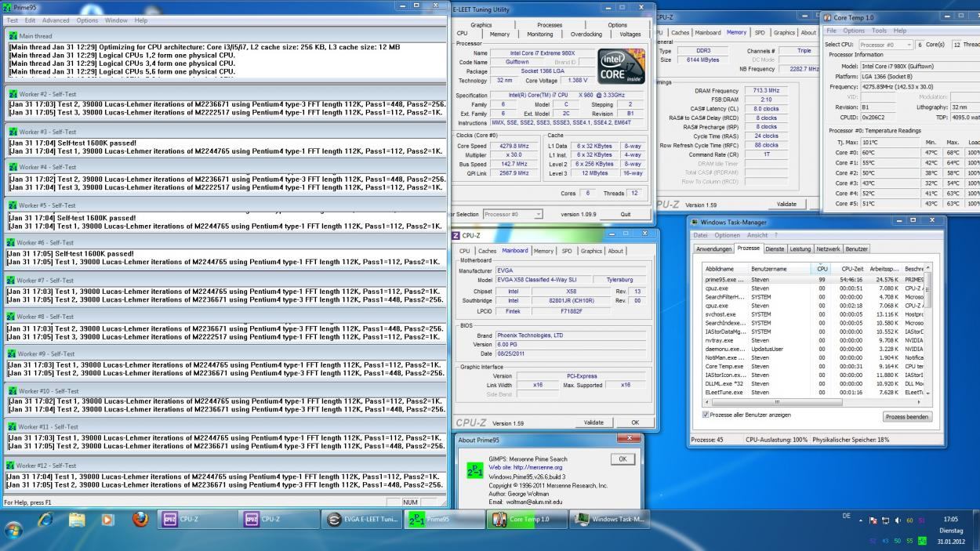Click Validate in CPU-Z Mainboard window
The image size is (980, 551).
594,422
